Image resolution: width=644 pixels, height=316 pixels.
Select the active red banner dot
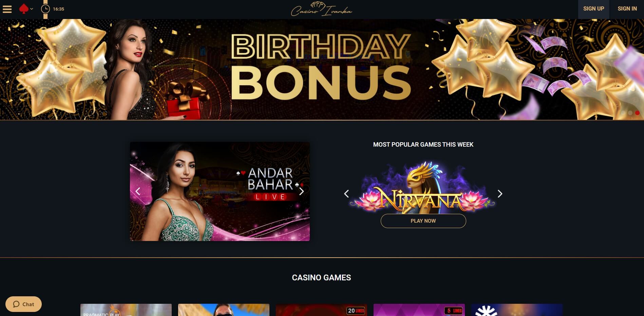pos(637,113)
